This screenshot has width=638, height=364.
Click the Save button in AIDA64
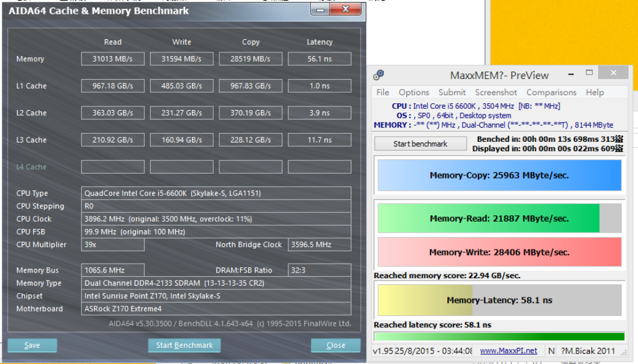pyautogui.click(x=32, y=345)
